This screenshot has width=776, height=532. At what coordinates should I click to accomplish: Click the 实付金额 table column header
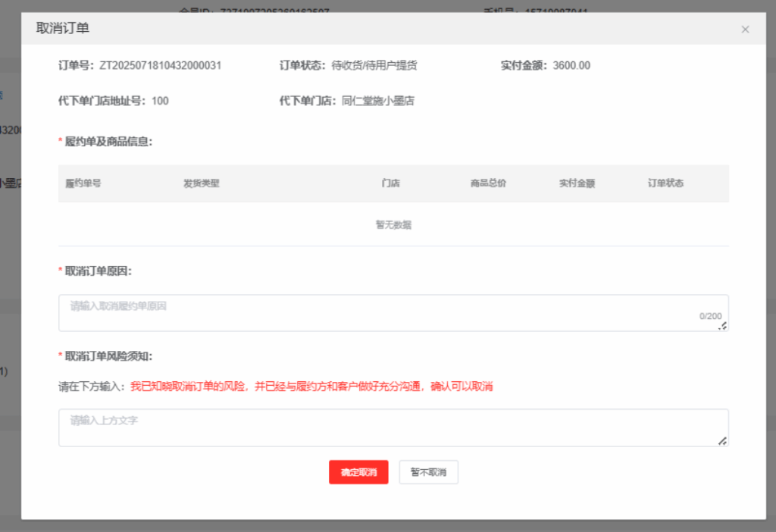[577, 183]
